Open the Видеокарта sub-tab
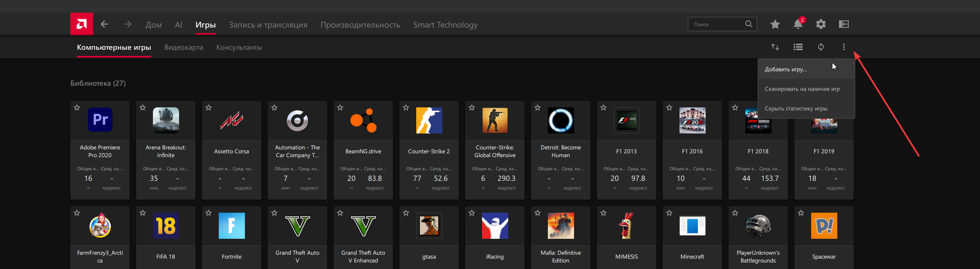 click(184, 47)
